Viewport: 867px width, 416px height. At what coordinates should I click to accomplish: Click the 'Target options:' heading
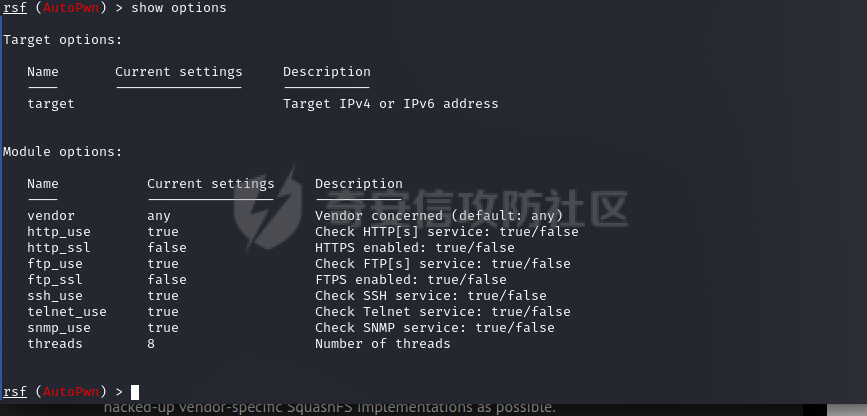pos(62,40)
